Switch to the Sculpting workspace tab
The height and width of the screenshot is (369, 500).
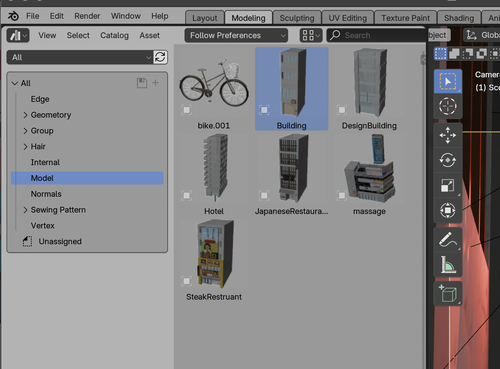click(297, 18)
